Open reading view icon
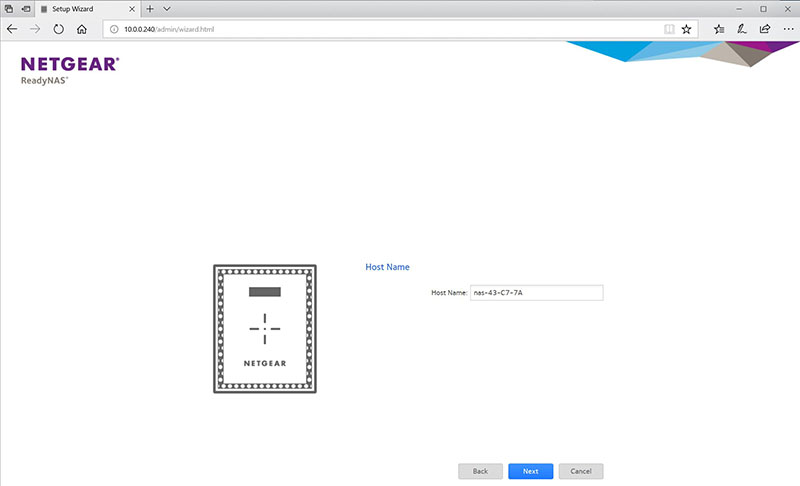This screenshot has width=800, height=486. (x=669, y=29)
